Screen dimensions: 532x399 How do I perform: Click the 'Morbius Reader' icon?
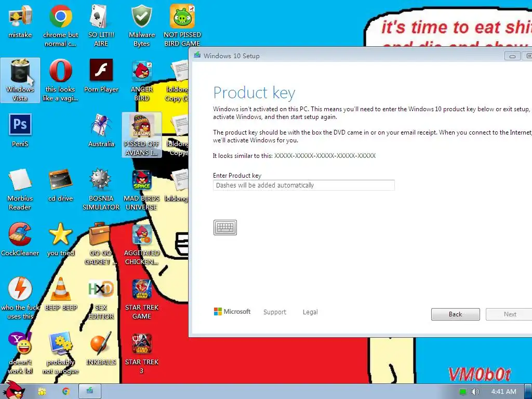[x=20, y=189]
